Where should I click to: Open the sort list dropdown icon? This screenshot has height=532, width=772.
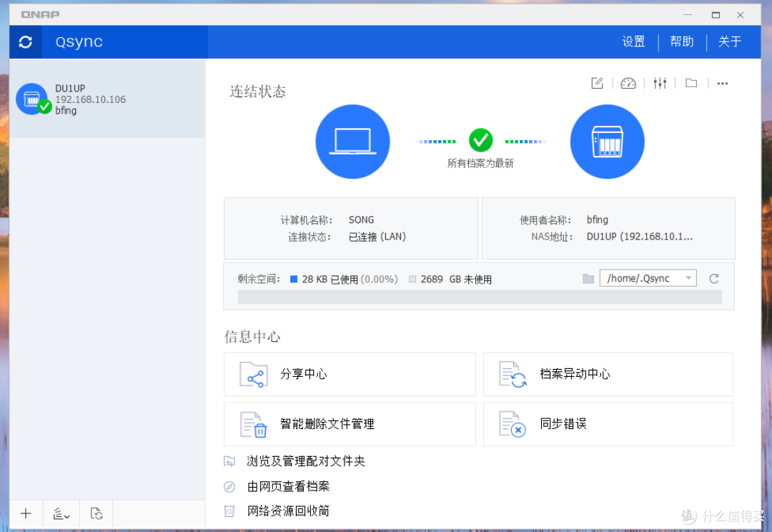61,513
